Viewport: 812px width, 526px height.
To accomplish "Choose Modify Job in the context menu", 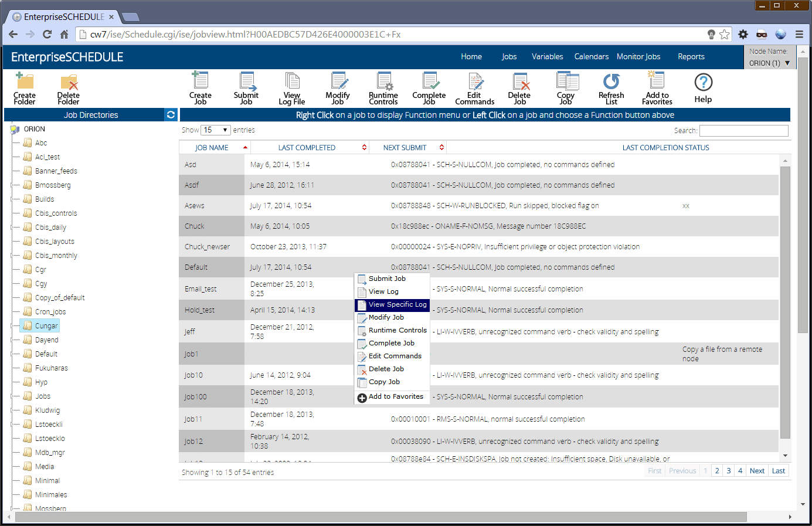I will (x=392, y=317).
